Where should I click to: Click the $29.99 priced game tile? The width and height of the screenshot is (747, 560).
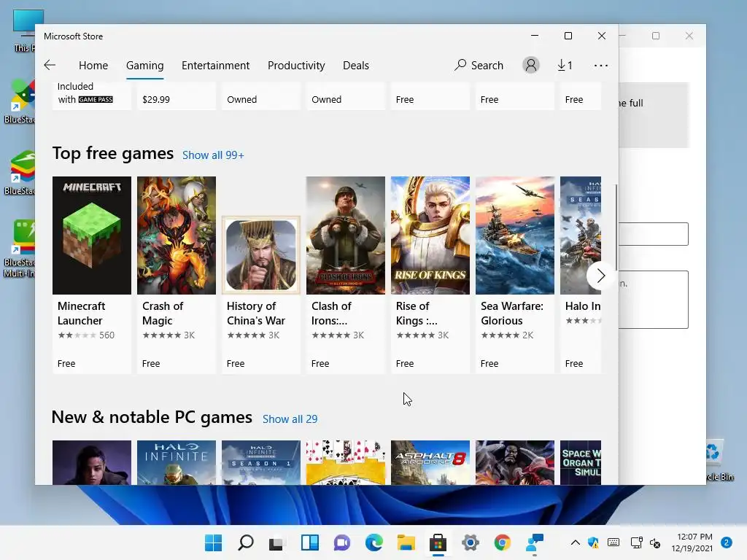pos(177,96)
